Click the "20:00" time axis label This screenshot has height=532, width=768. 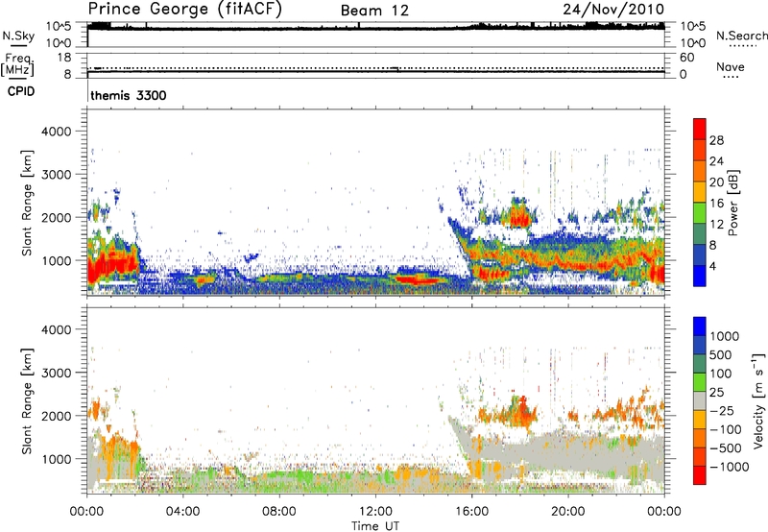(x=567, y=512)
